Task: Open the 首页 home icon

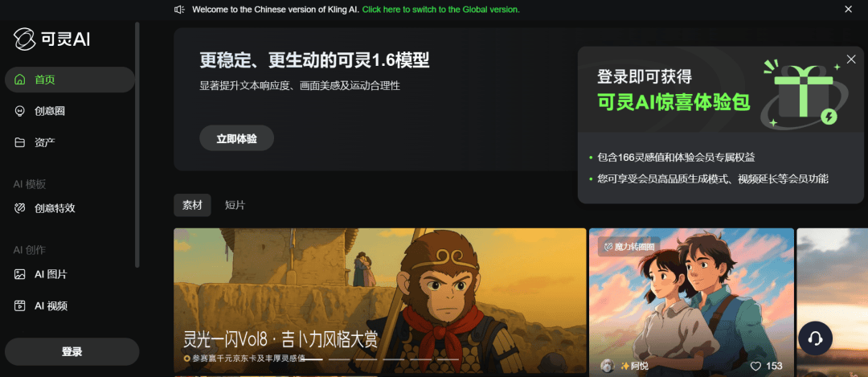Action: click(x=20, y=80)
